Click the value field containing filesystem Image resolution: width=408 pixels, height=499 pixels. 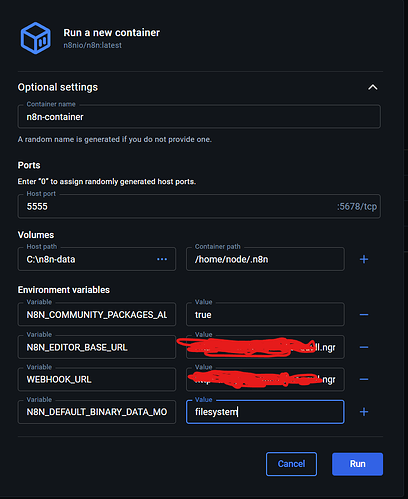pos(265,412)
